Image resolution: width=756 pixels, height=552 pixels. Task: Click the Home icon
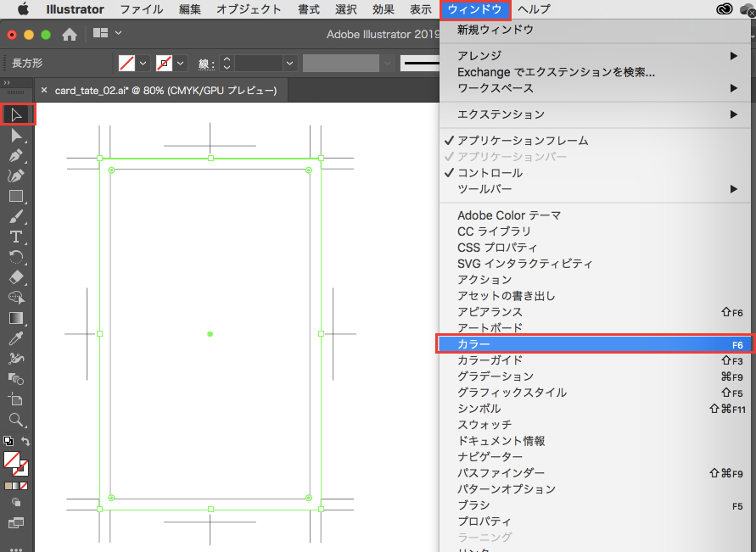[70, 35]
